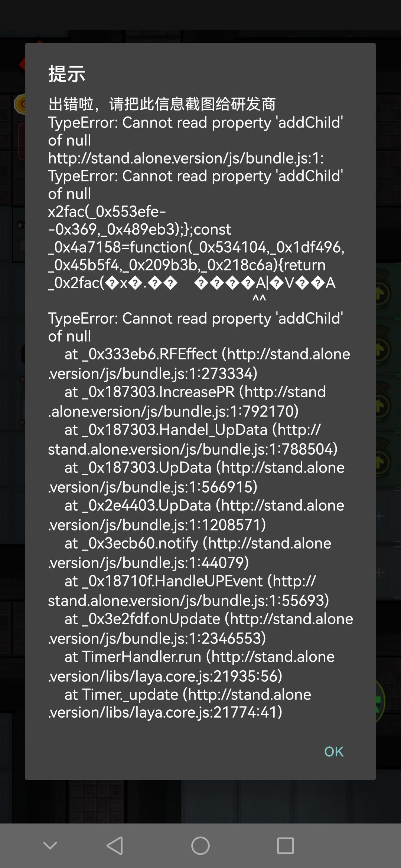The image size is (401, 868).
Task: Open recent apps with square icon
Action: point(286,846)
